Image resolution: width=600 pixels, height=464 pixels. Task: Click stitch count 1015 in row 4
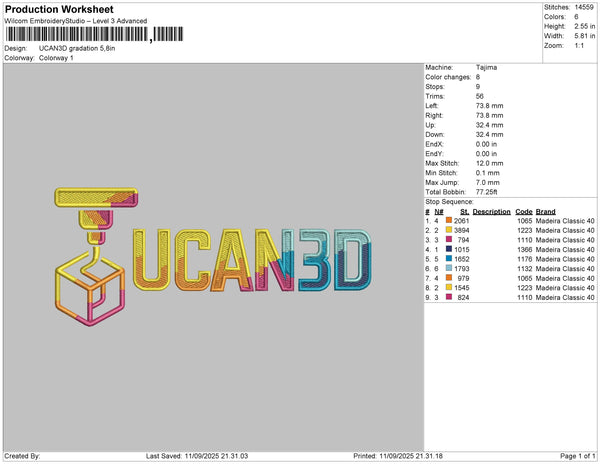(x=461, y=249)
